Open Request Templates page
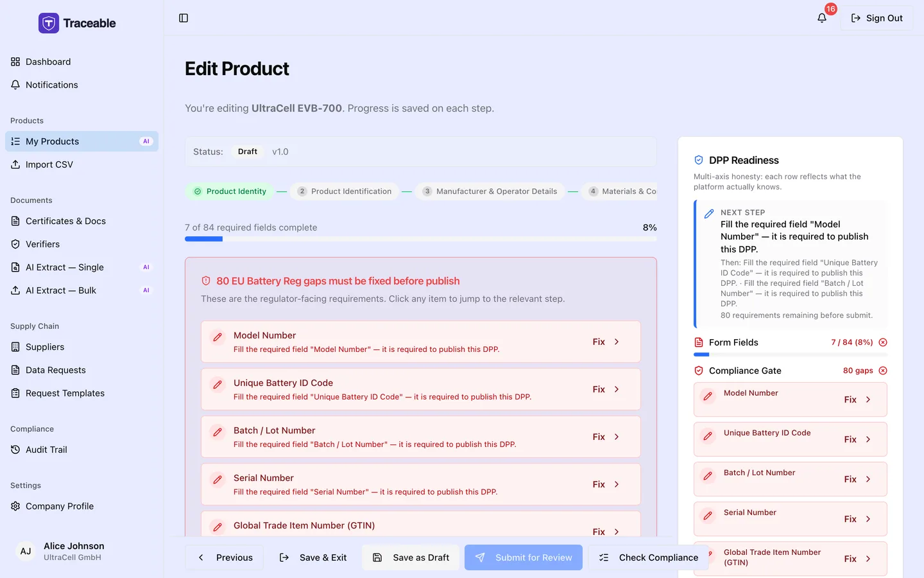The width and height of the screenshot is (924, 578). [x=81, y=393]
